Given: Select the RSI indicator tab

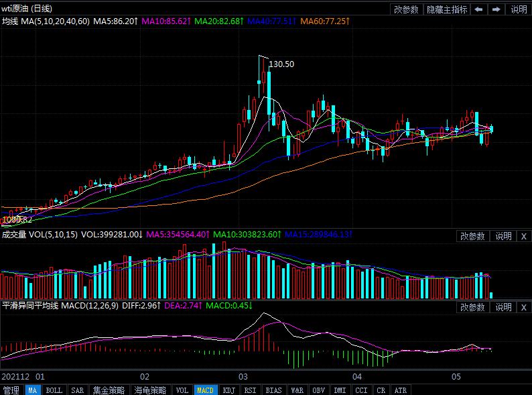Looking at the screenshot, I should (250, 390).
